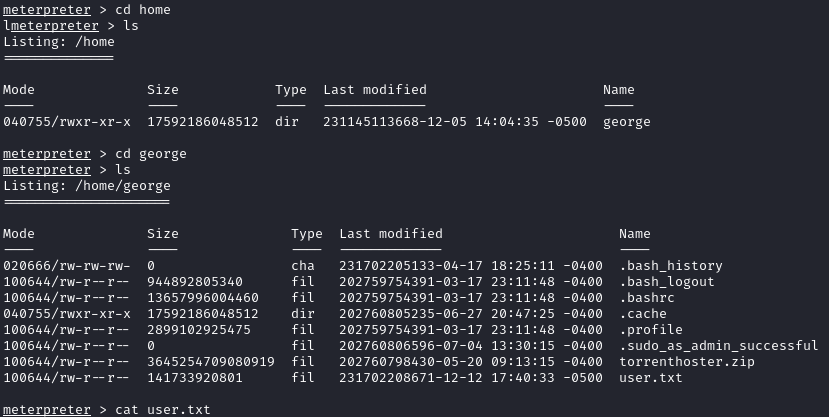Click the size value 3645254709080919
Image resolution: width=829 pixels, height=417 pixels.
pyautogui.click(x=210, y=362)
